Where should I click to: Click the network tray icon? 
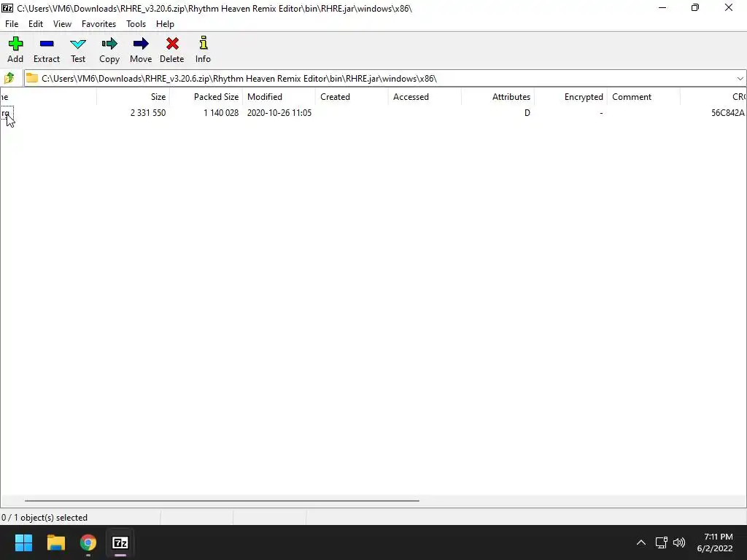[661, 542]
